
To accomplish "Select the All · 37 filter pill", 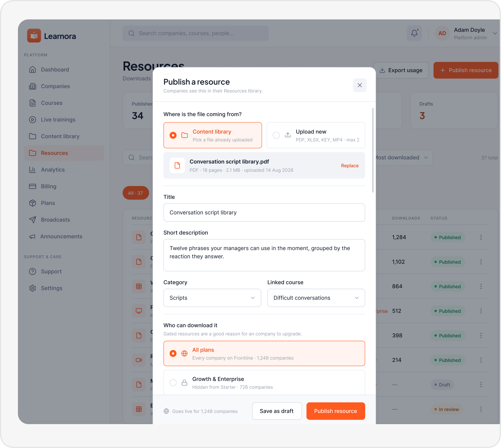I will [x=136, y=193].
